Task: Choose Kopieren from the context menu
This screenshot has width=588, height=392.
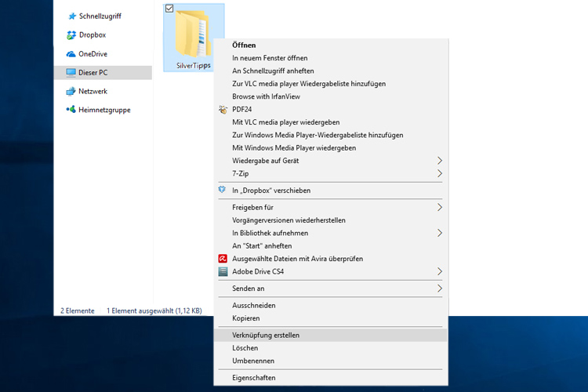Action: pos(331,318)
